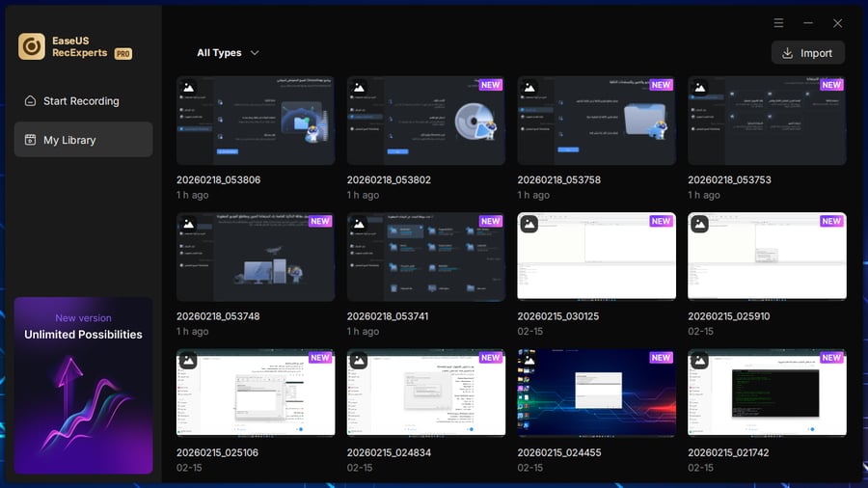Click image type icon on 20260218_053741
868x488 pixels.
pos(359,224)
